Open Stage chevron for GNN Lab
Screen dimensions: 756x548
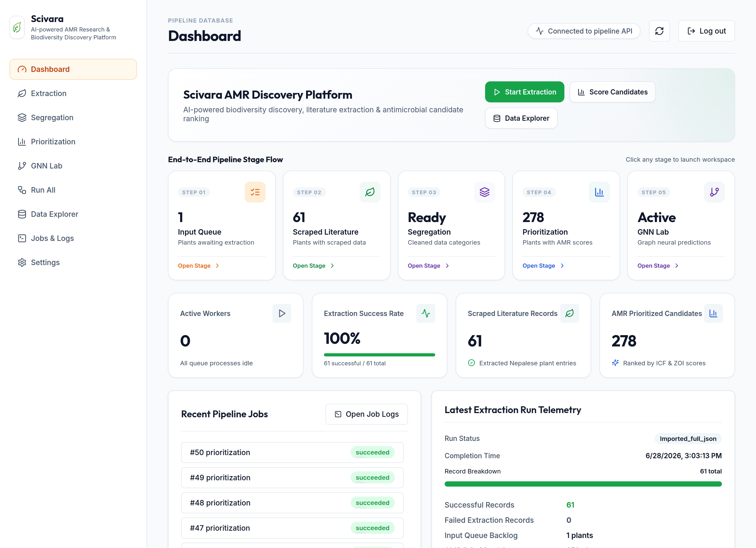[677, 266]
